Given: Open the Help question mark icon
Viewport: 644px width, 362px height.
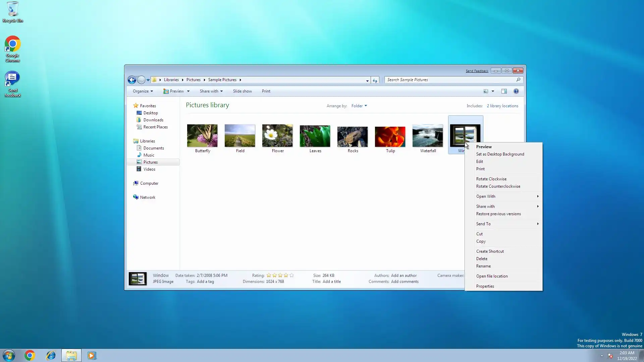Looking at the screenshot, I should click(516, 91).
